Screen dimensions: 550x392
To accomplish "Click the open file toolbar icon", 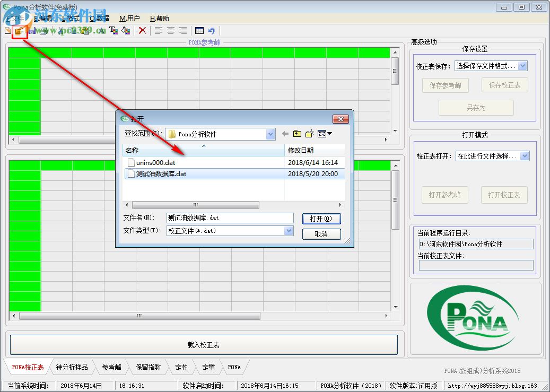I will coord(19,31).
